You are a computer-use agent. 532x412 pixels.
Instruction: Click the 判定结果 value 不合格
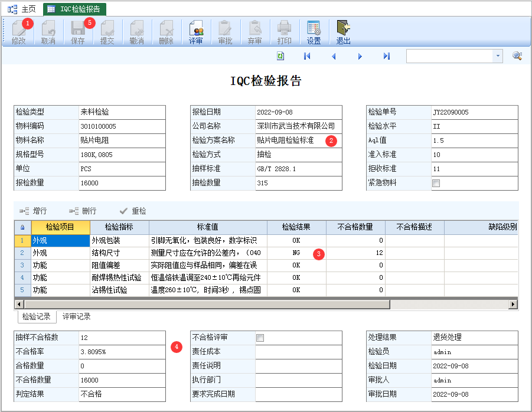click(122, 394)
